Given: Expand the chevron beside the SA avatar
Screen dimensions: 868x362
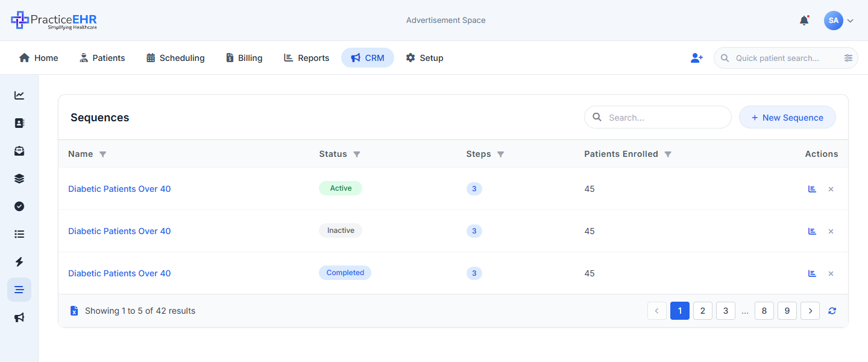Looking at the screenshot, I should coord(851,21).
